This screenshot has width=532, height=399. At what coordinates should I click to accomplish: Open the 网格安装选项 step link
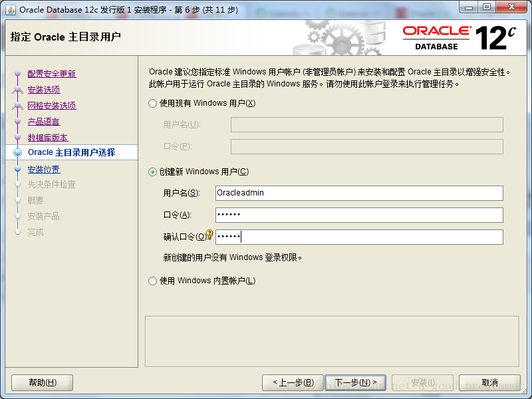52,106
